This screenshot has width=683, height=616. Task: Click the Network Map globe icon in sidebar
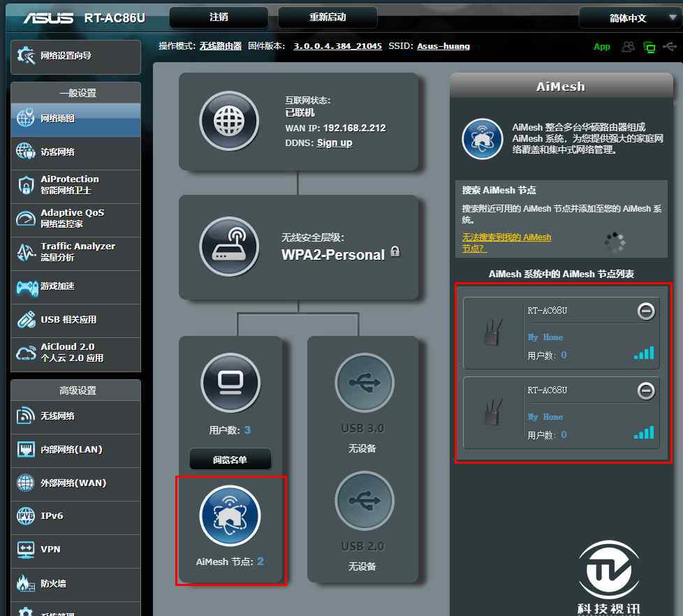point(25,117)
